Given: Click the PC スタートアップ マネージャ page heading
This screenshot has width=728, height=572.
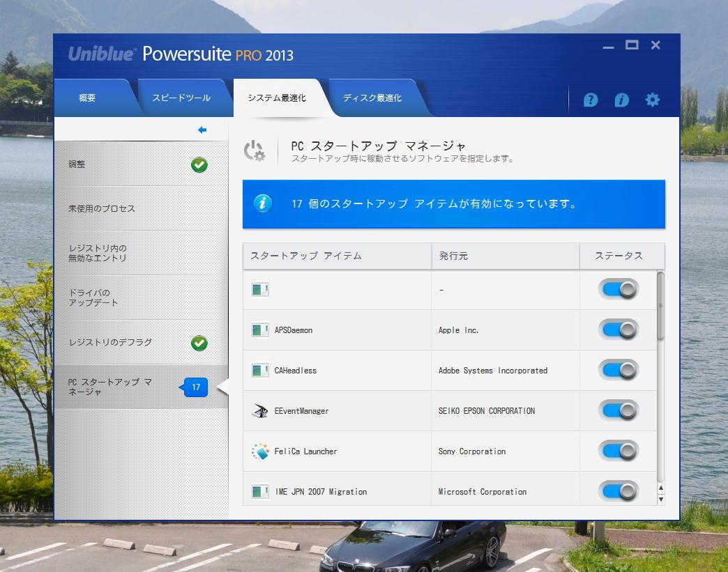Looking at the screenshot, I should [x=378, y=146].
